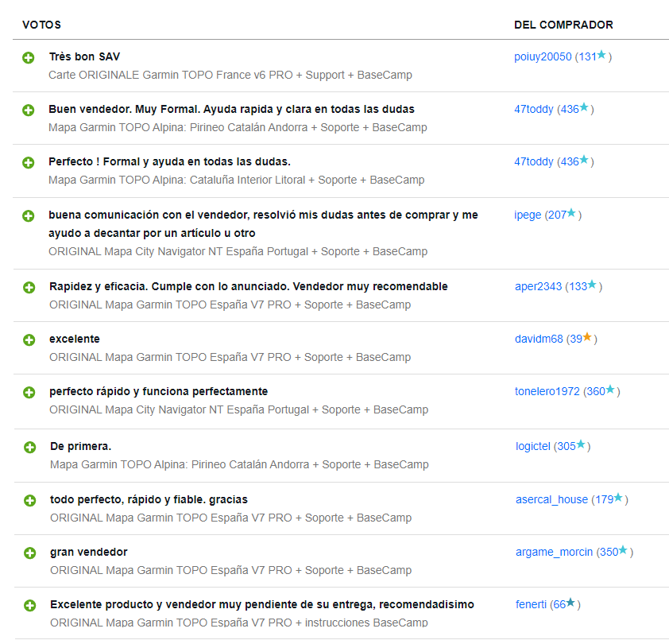
Task: Open 47toddy's profile from the 'Buen vendedor' row
Action: (x=534, y=110)
